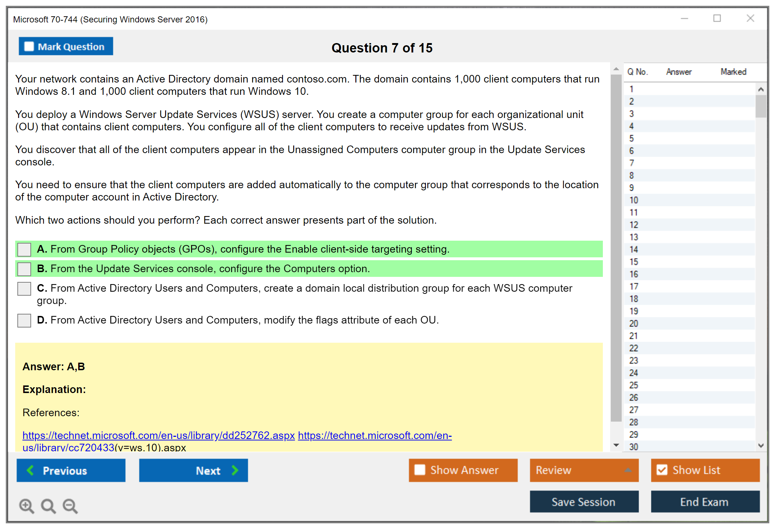
Task: Click question pane scroll-down arrow
Action: pyautogui.click(x=616, y=445)
